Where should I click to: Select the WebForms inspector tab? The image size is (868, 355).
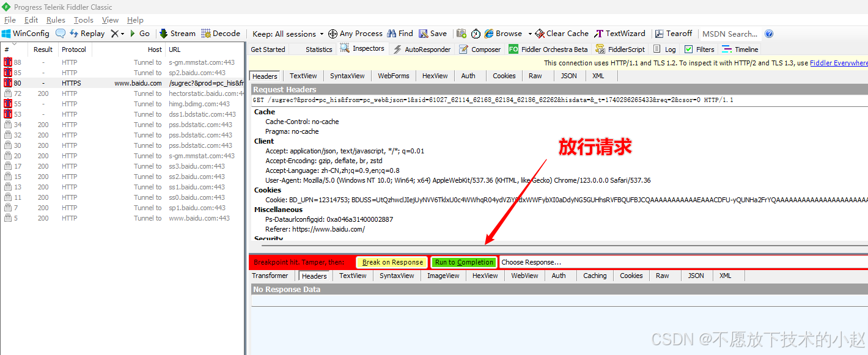click(393, 76)
